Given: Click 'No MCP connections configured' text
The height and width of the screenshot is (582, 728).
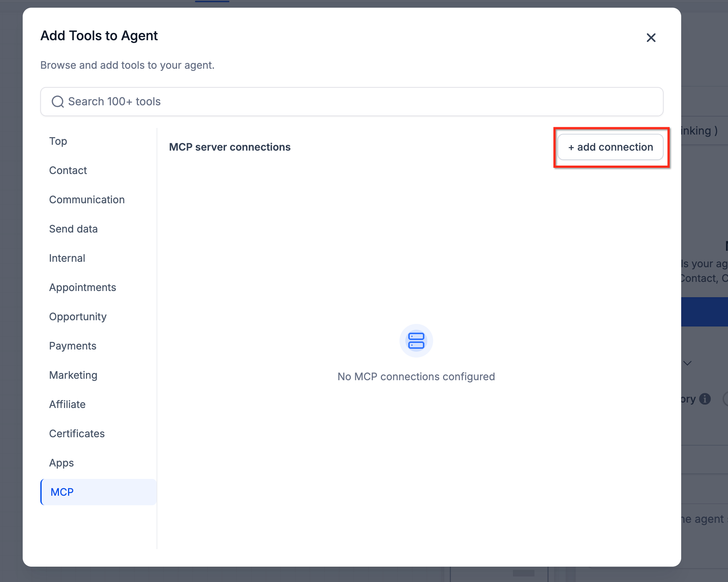Looking at the screenshot, I should click(416, 377).
